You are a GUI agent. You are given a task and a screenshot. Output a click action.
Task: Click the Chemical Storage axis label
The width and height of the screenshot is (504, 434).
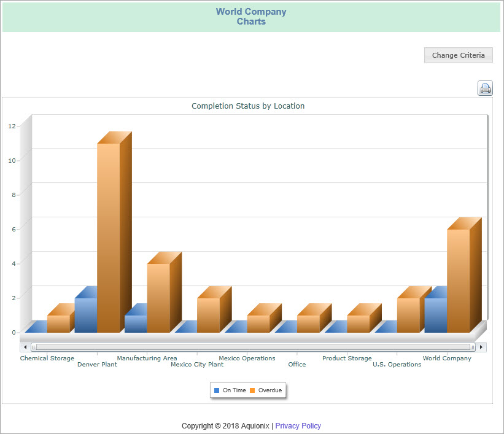tap(47, 358)
